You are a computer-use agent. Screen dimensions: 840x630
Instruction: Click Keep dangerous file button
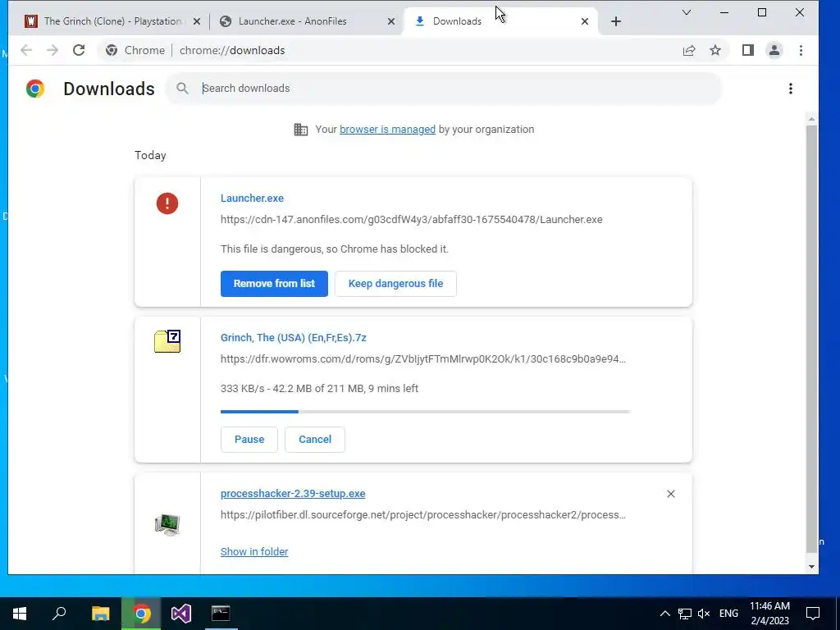pyautogui.click(x=395, y=284)
